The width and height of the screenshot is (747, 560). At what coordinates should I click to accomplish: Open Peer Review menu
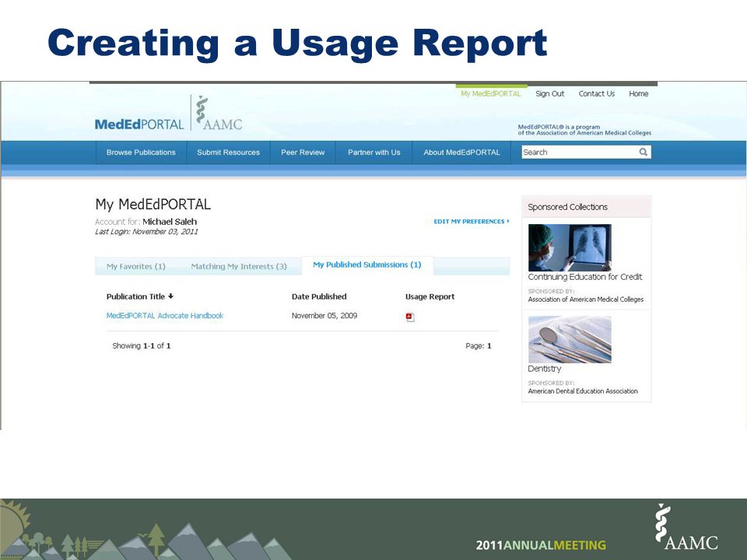303,152
